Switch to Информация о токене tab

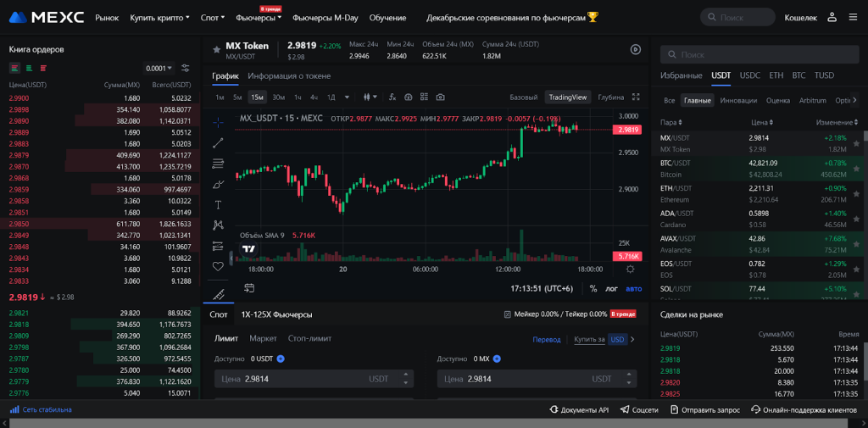point(289,76)
